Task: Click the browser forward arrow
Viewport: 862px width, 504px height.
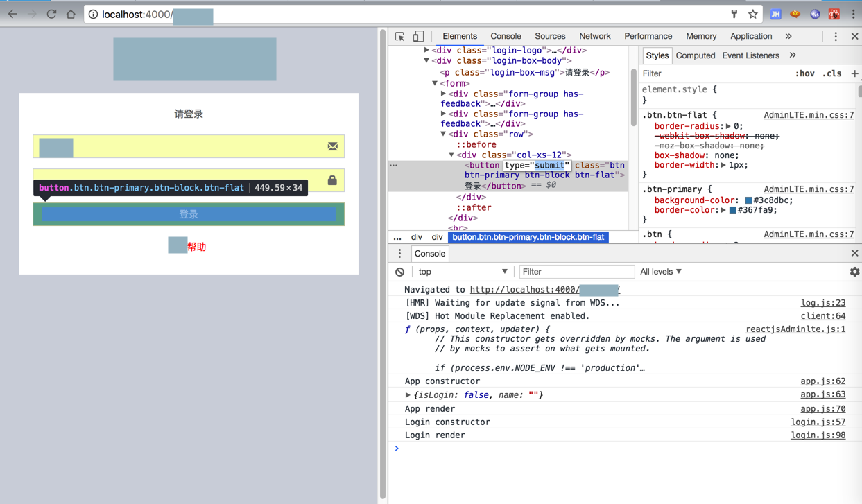Action: 32,14
